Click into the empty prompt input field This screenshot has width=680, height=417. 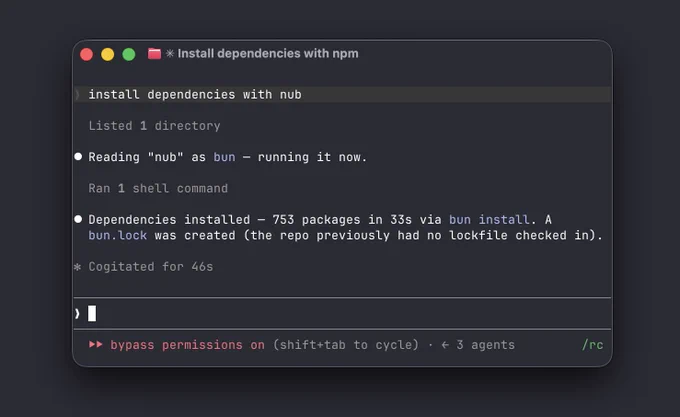tap(343, 313)
